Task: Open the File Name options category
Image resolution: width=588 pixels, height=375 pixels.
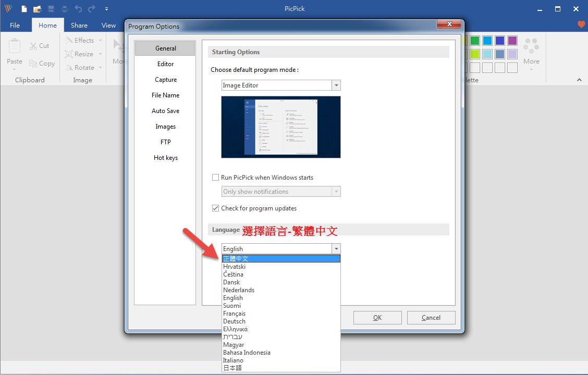Action: click(165, 95)
